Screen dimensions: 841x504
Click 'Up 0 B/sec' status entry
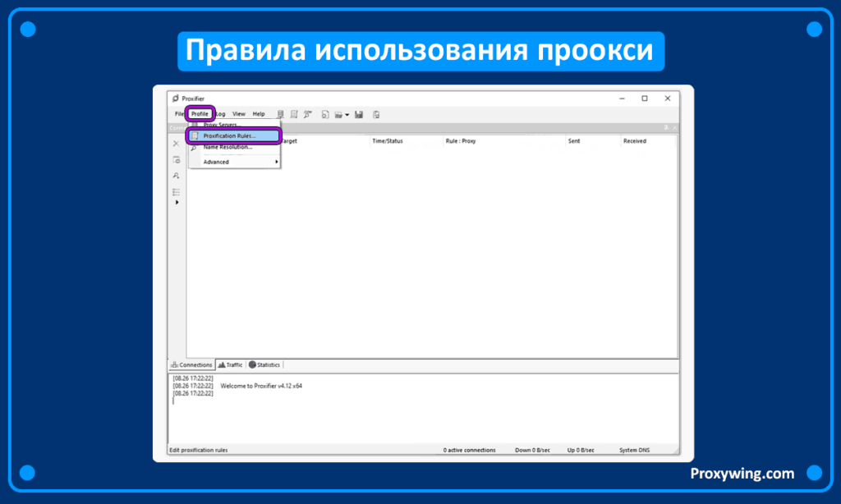[x=581, y=451]
